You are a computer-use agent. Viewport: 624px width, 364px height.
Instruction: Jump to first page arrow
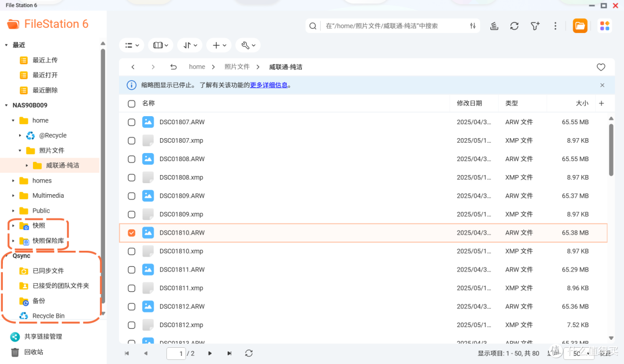127,353
